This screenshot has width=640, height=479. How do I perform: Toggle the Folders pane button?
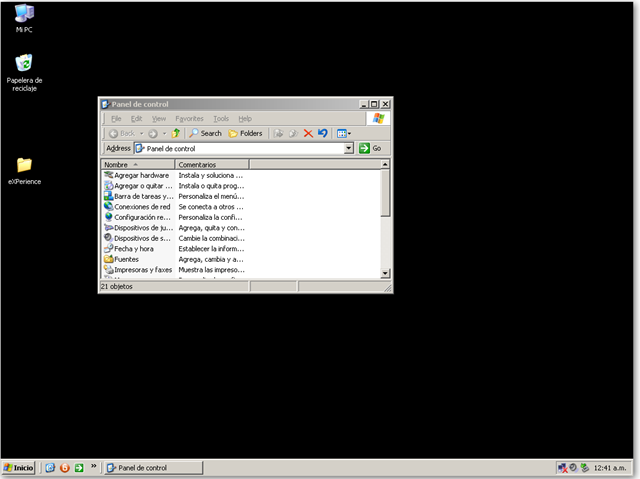(x=245, y=133)
